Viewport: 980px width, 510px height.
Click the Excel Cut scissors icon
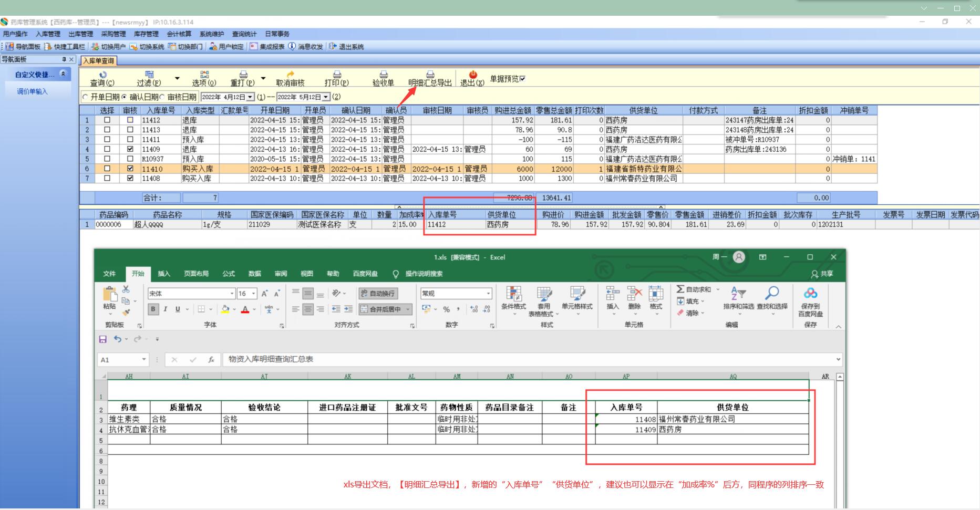(126, 289)
